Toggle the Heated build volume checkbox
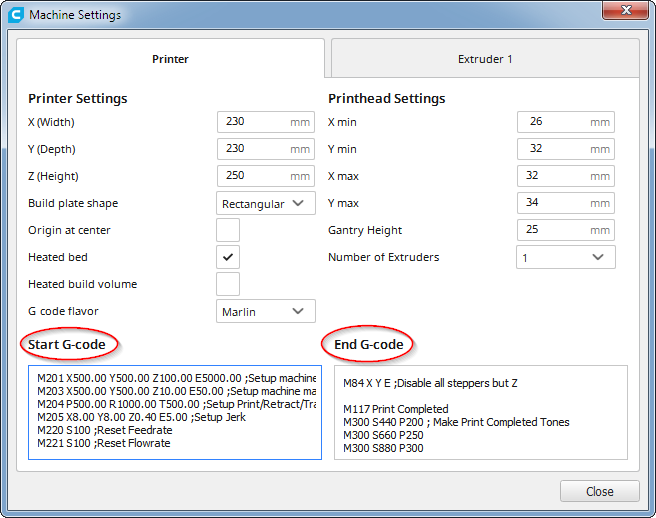Screen dimensions: 656x518 (x=228, y=284)
